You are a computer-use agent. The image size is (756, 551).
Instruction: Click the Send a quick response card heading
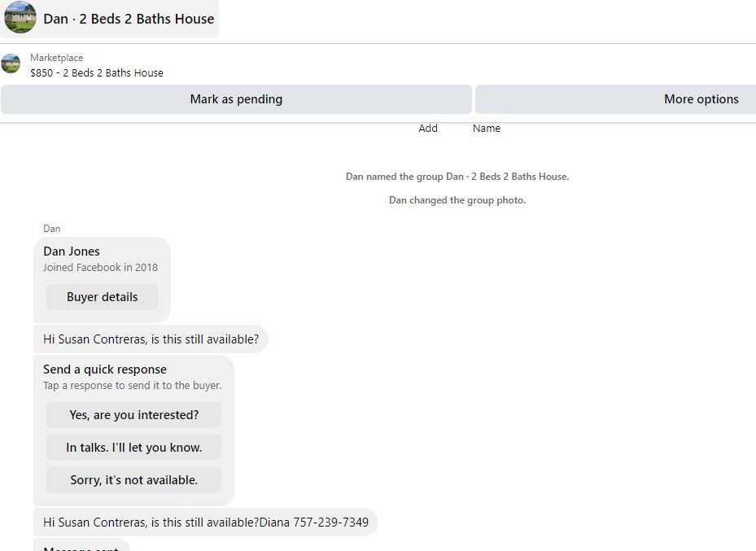(x=105, y=370)
